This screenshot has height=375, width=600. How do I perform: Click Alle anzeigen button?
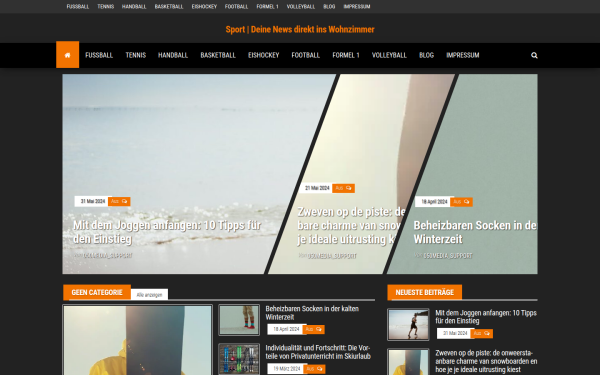point(149,295)
